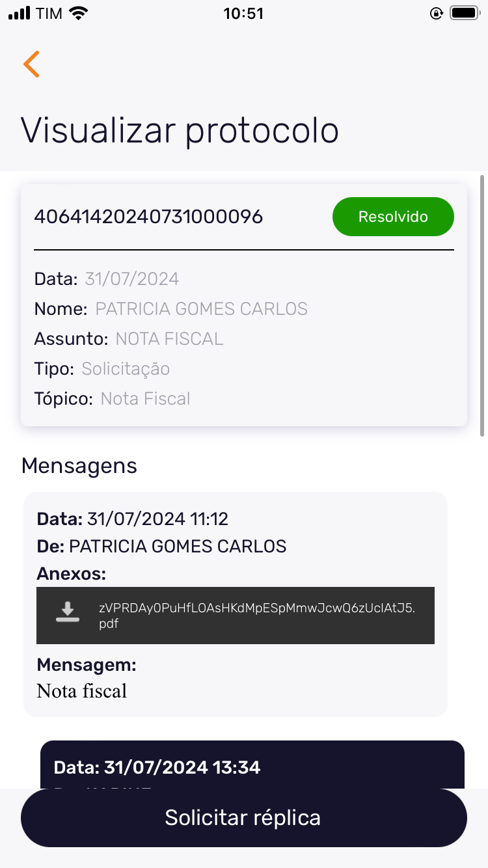The image size is (488, 868).
Task: Tap the Tipo value Solicitação
Action: coord(126,369)
